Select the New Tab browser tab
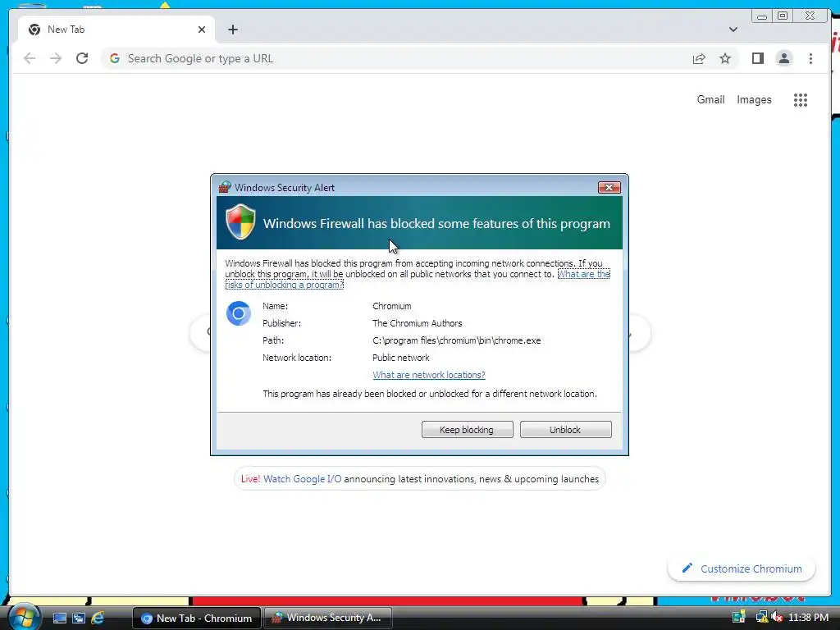This screenshot has height=630, width=840. click(116, 30)
